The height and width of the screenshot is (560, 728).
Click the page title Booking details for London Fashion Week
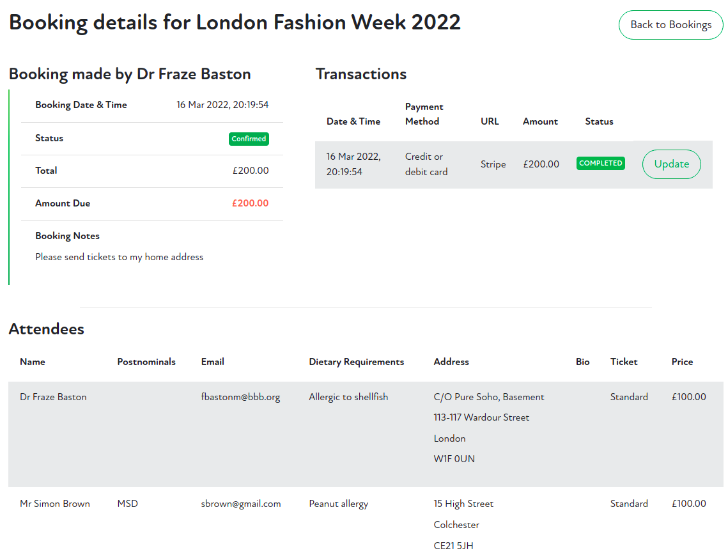pyautogui.click(x=235, y=22)
